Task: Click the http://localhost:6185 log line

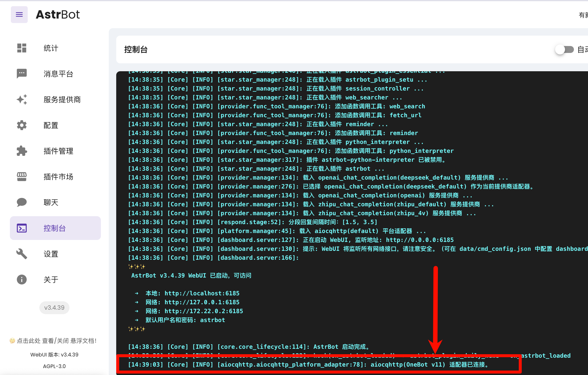Action: (x=202, y=293)
